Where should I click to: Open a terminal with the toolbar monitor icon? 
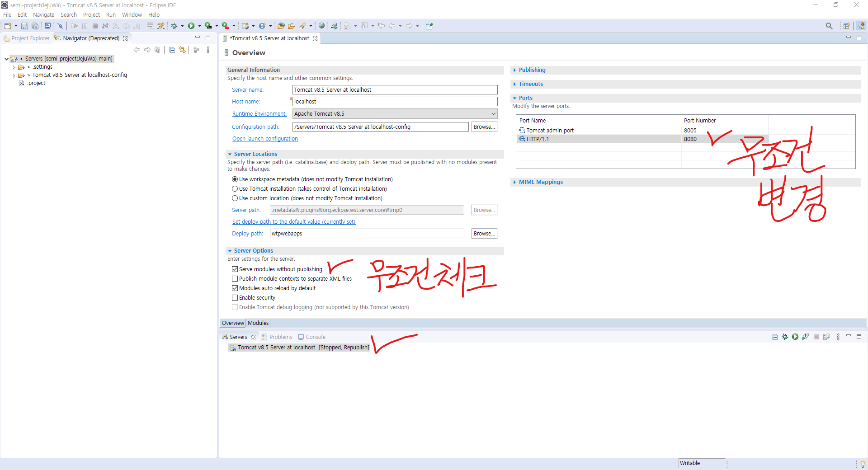(x=47, y=26)
